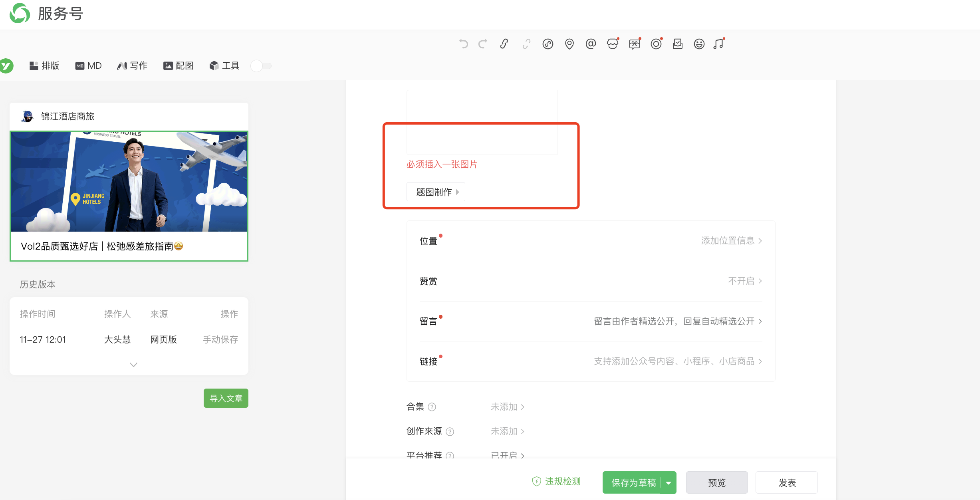980x500 pixels.
Task: Click the green 导入文章 button
Action: (226, 398)
